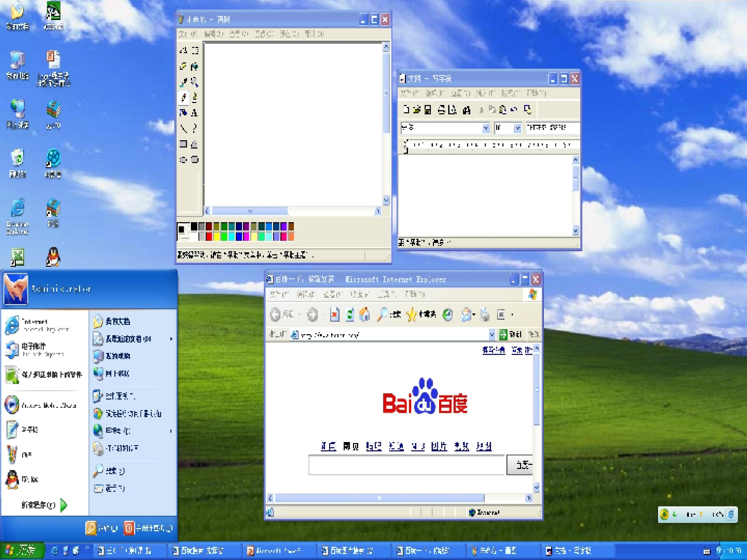The height and width of the screenshot is (560, 747).
Task: Pick the Ellipse shape tool in Paint
Action: 183,160
